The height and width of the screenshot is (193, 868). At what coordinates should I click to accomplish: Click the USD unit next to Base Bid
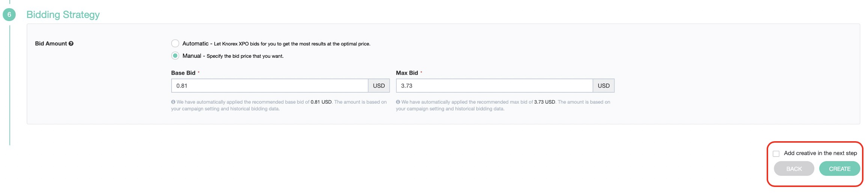click(x=379, y=86)
